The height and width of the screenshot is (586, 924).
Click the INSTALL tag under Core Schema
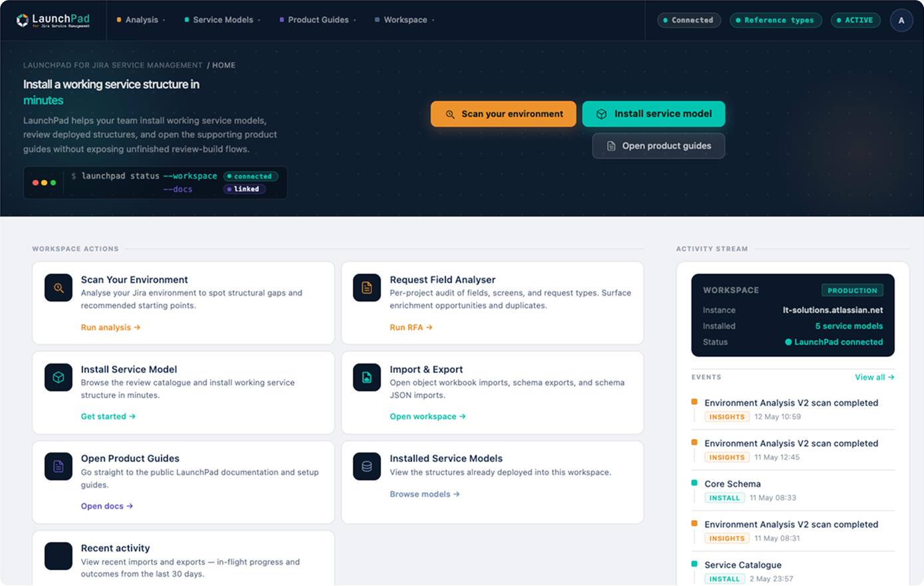coord(725,498)
